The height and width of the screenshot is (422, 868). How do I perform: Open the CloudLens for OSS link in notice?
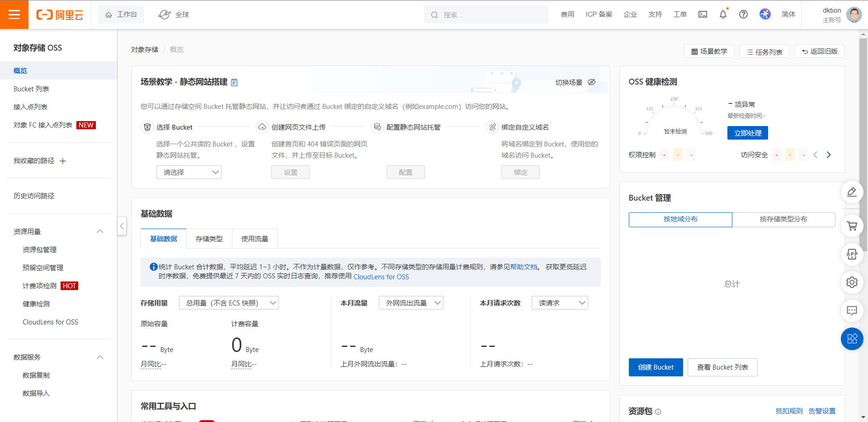[381, 277]
